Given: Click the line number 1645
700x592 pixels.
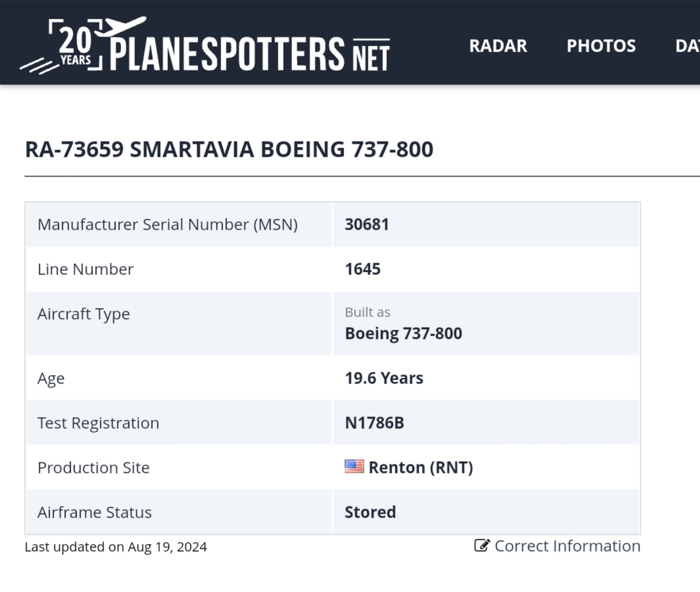Looking at the screenshot, I should click(x=362, y=269).
